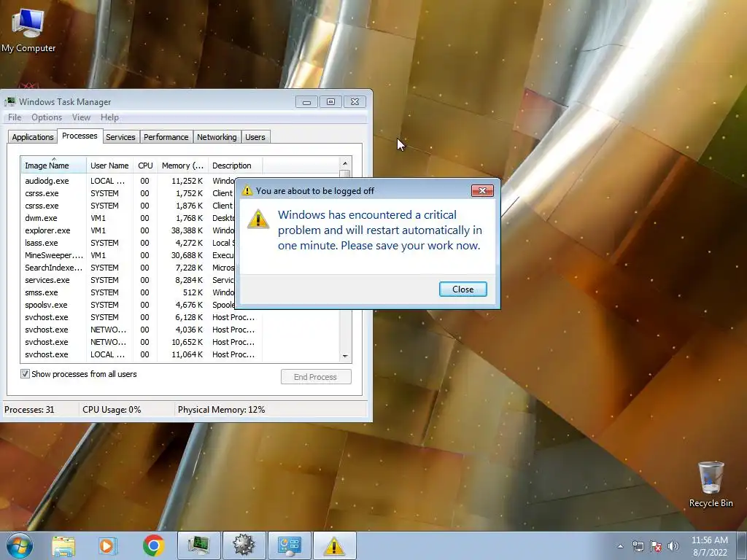Select the warning dialog taskbar button

[x=334, y=546]
